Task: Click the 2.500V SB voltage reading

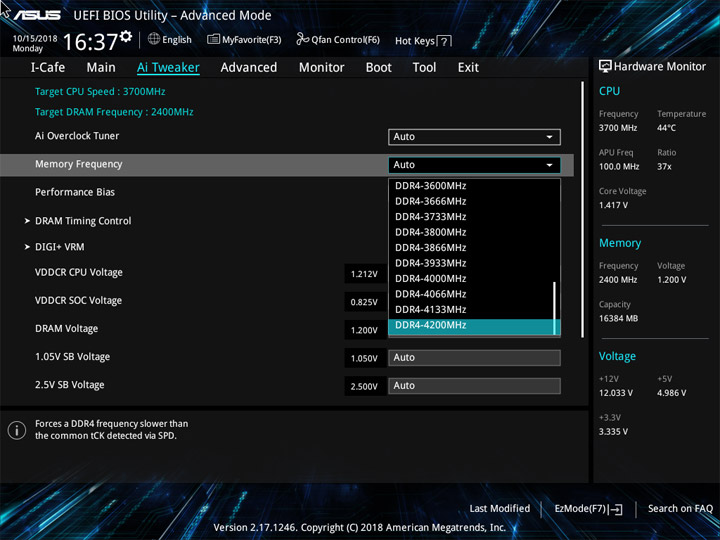Action: click(364, 387)
